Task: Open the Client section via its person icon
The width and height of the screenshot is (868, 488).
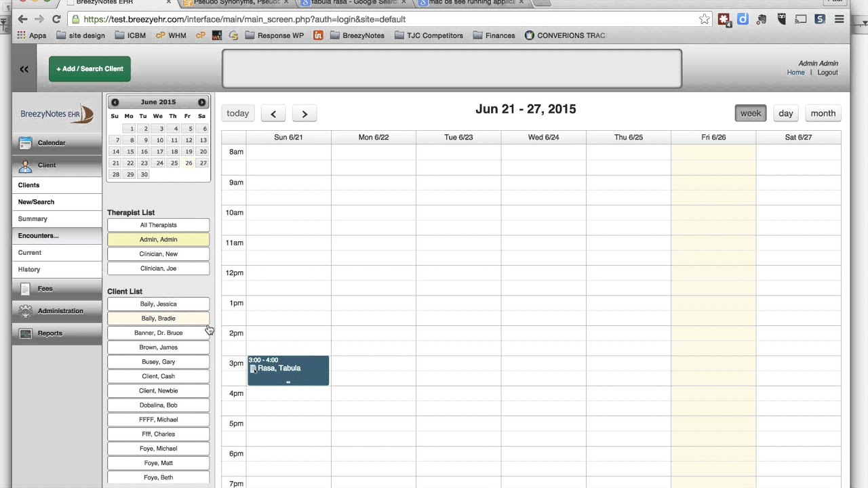Action: pyautogui.click(x=25, y=165)
